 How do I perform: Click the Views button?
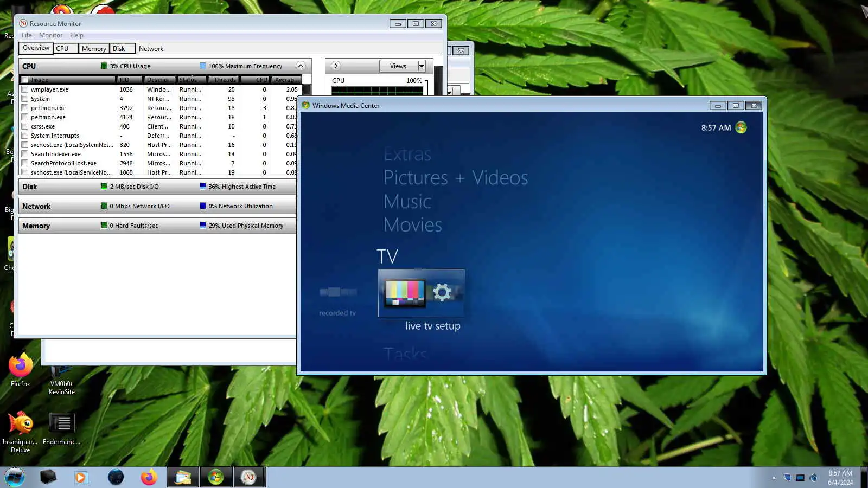pos(398,66)
